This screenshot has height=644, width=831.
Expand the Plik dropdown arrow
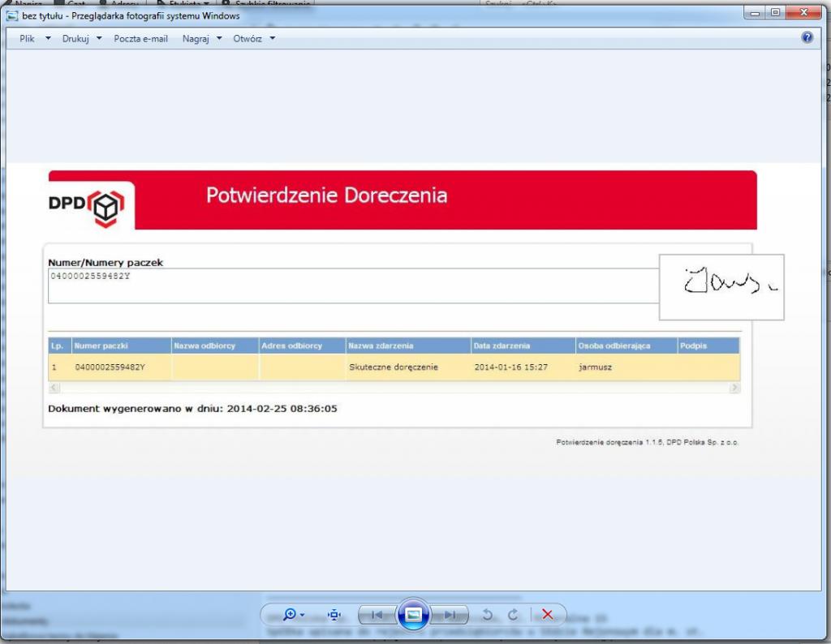click(48, 38)
